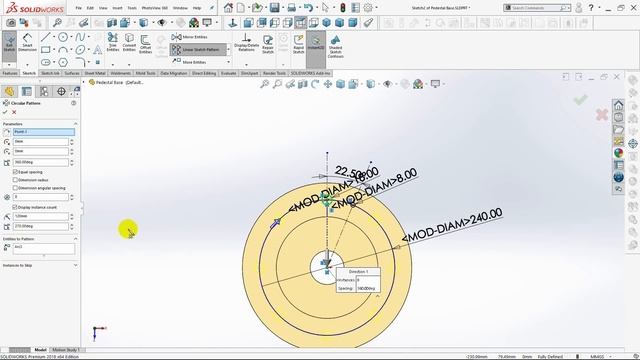Image resolution: width=640 pixels, height=360 pixels.
Task: Open the Options gear icon
Action: [x=368, y=8]
